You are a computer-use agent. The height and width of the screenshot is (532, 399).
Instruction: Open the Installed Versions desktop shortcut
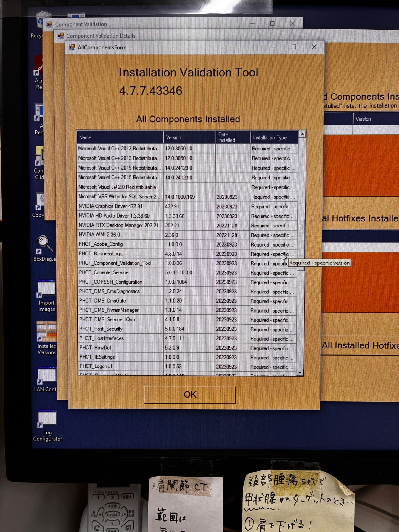tap(46, 338)
